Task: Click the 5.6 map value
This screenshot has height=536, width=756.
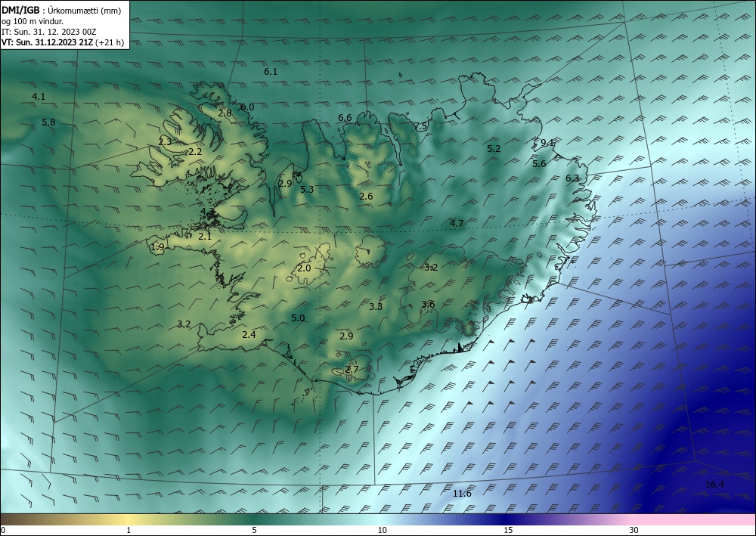Action: pyautogui.click(x=539, y=164)
